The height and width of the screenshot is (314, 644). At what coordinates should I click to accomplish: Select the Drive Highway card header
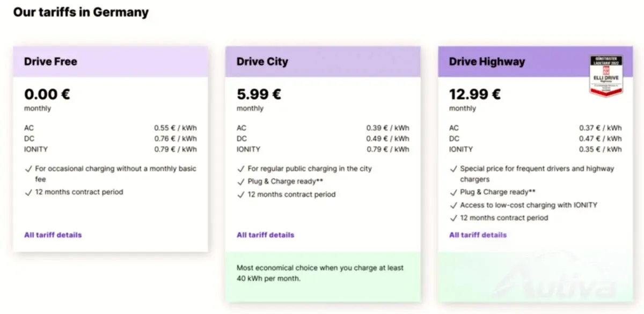[x=536, y=61]
